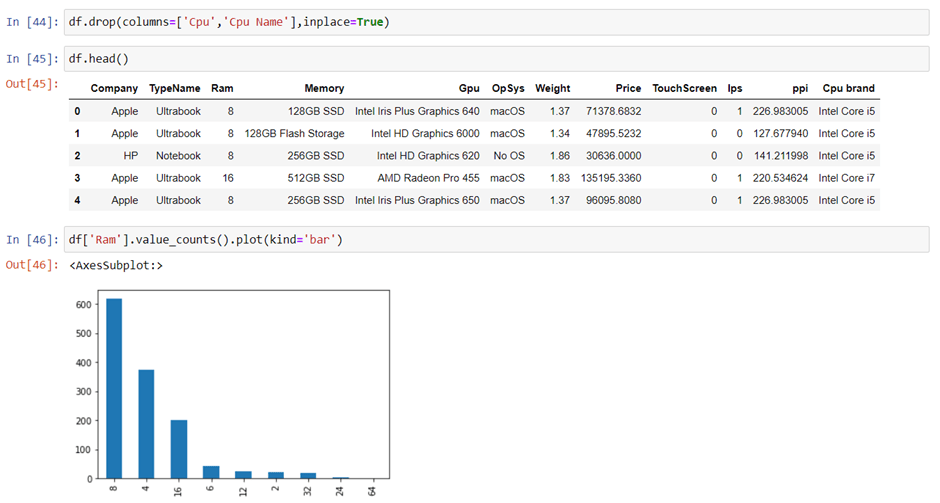Click the '128GB Flash Storage' memory cell

[294, 133]
